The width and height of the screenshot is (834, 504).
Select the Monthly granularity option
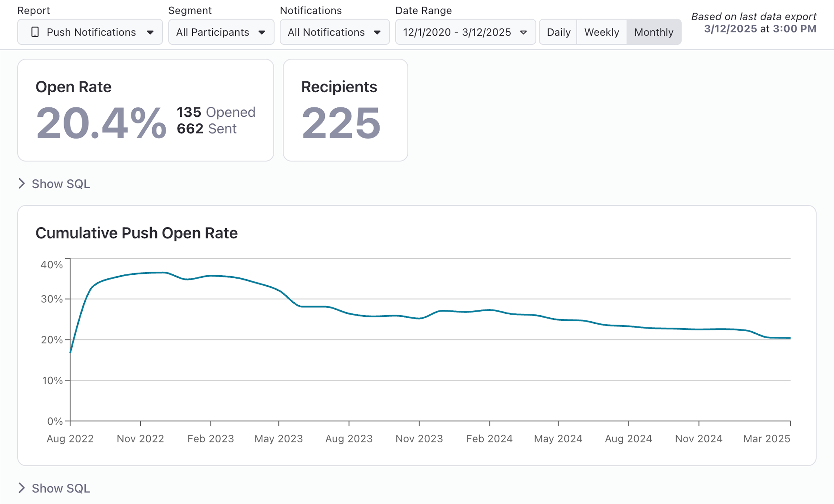[x=654, y=32]
